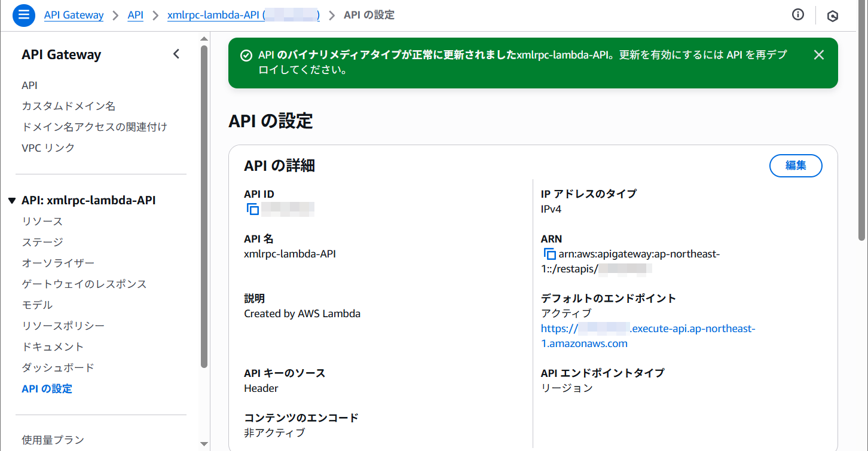Dismiss the green success banner
This screenshot has width=868, height=451.
coord(819,55)
